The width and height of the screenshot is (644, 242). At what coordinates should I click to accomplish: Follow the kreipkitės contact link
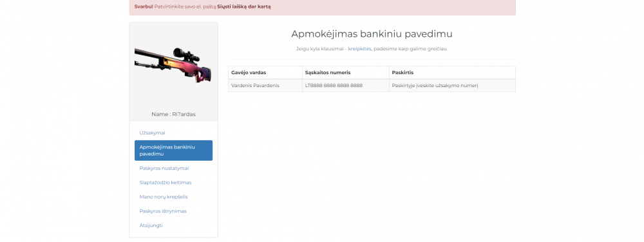click(359, 48)
